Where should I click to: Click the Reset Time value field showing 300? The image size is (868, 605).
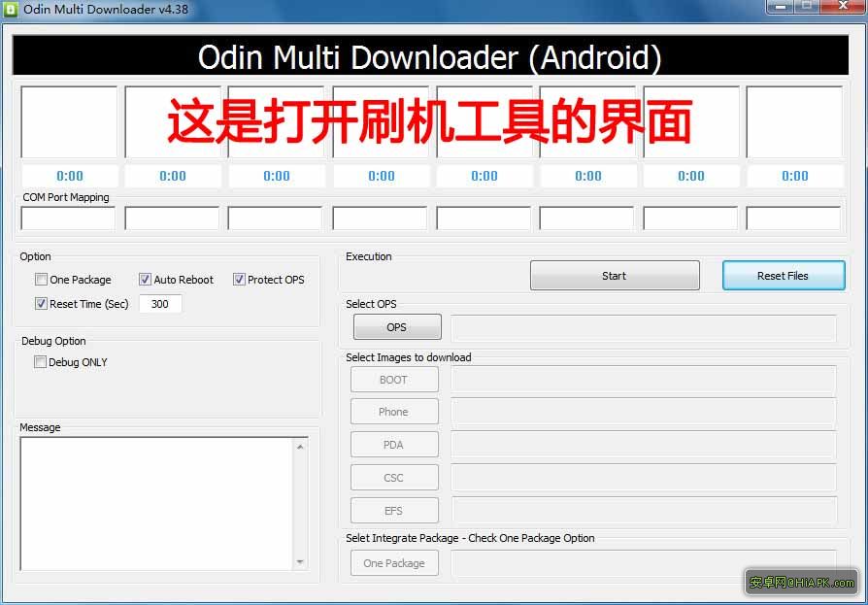(160, 303)
